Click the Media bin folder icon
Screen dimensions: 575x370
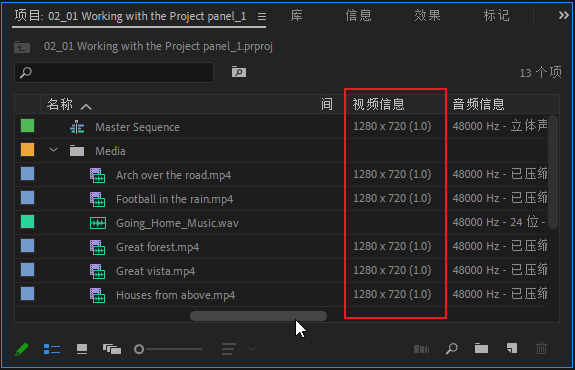click(77, 150)
